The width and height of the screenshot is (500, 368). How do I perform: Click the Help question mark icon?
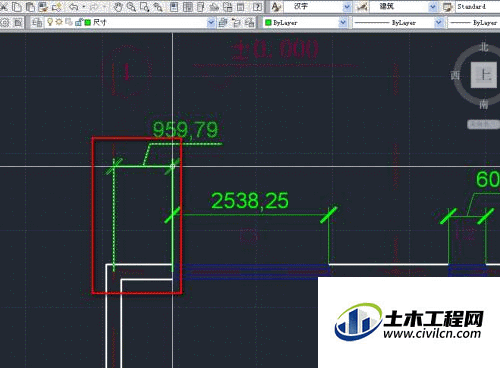click(257, 6)
